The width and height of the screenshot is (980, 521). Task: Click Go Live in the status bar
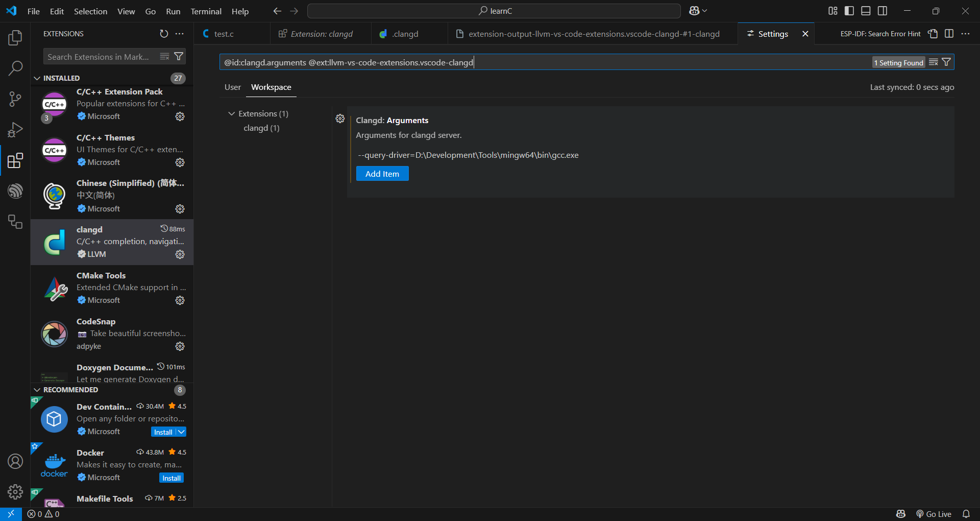click(934, 514)
